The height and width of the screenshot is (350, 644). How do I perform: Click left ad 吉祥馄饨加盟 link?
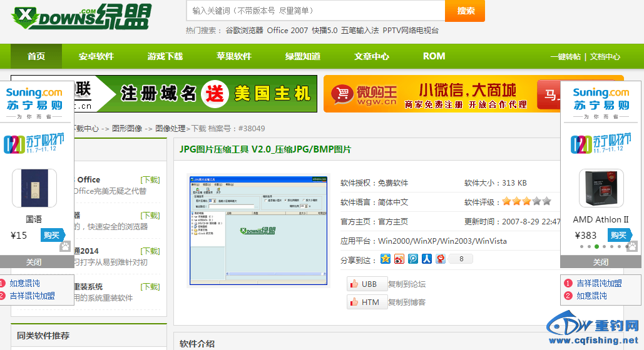[32, 296]
